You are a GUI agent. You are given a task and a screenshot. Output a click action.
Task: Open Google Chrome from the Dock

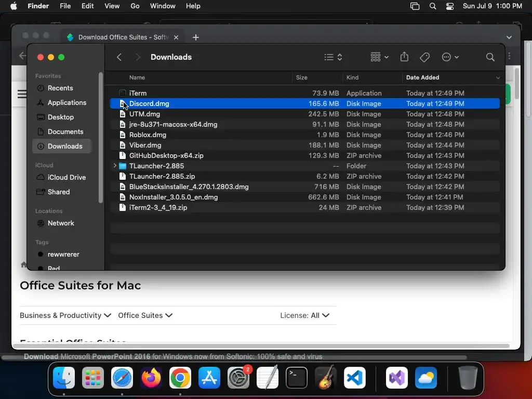[180, 378]
